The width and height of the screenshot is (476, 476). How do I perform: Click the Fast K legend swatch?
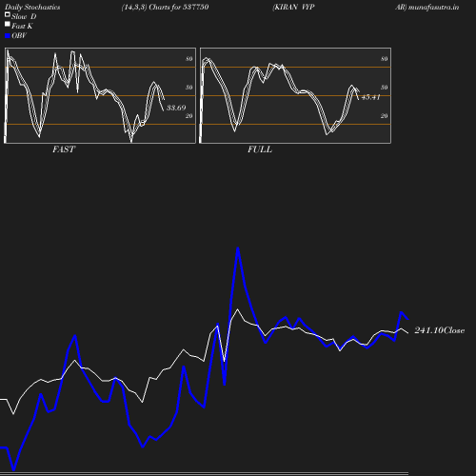[x=8, y=24]
